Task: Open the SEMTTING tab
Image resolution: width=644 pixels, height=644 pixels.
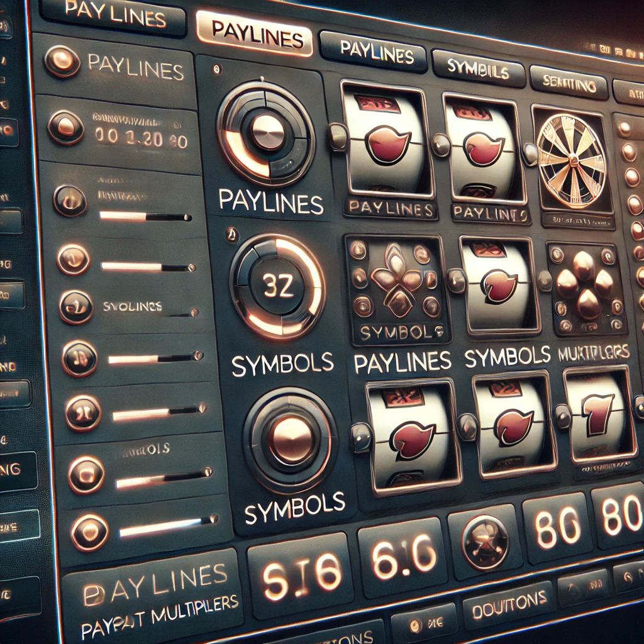Action: 568,84
